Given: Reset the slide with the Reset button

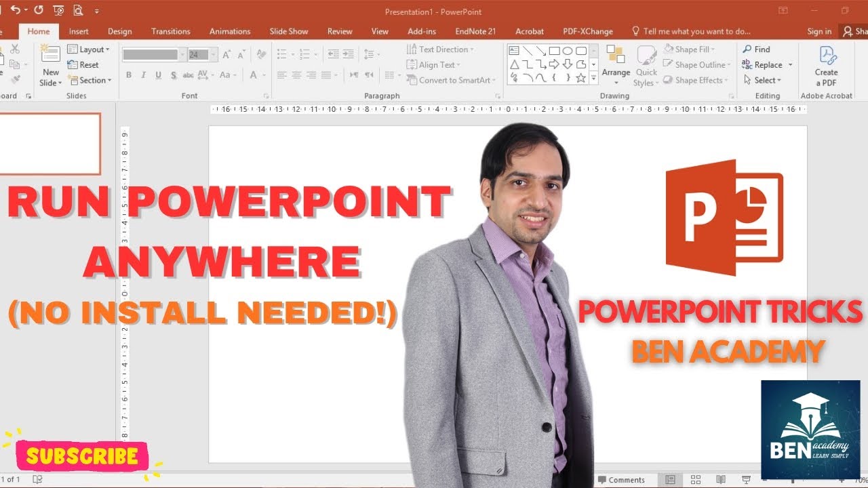Looking at the screenshot, I should pos(83,65).
